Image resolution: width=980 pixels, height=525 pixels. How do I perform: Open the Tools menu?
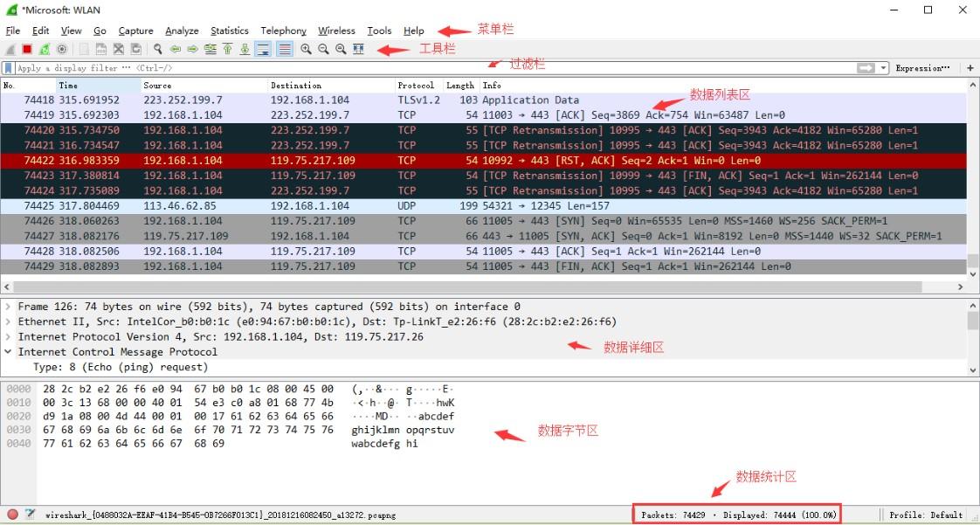[379, 31]
